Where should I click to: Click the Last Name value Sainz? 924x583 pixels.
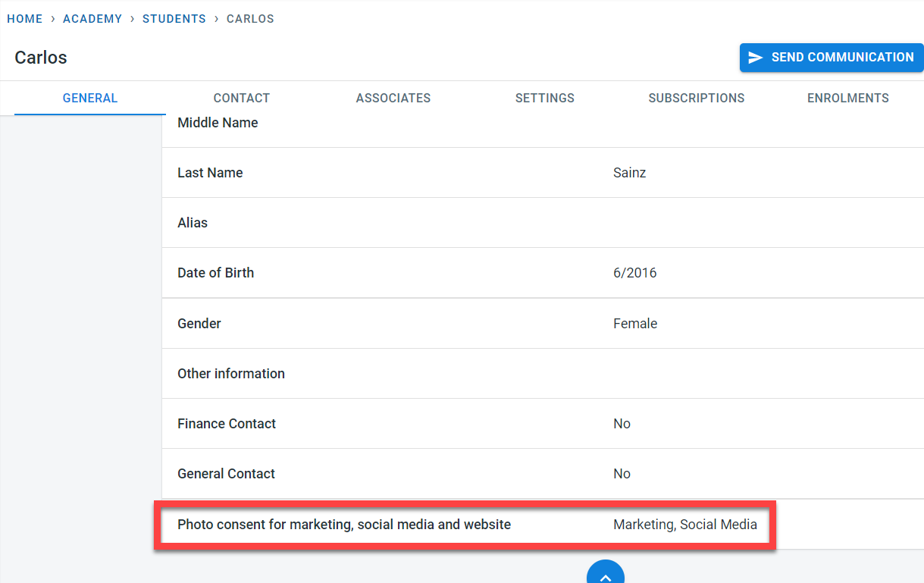coord(629,173)
